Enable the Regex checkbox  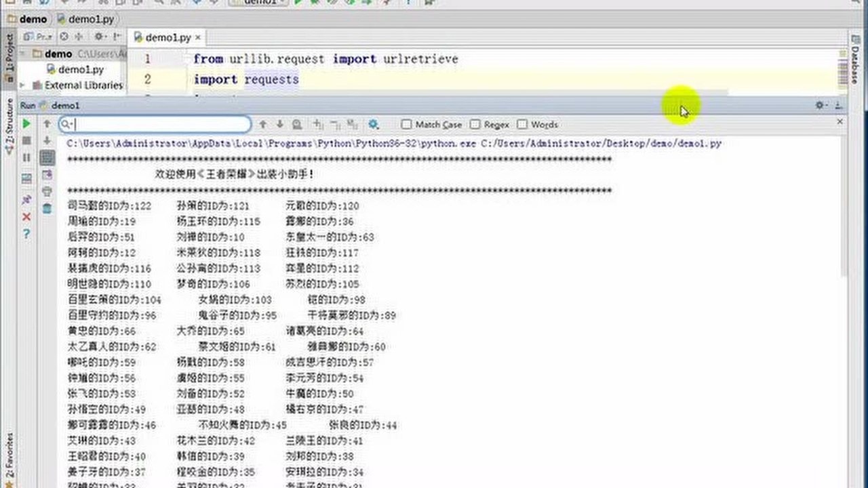tap(475, 125)
